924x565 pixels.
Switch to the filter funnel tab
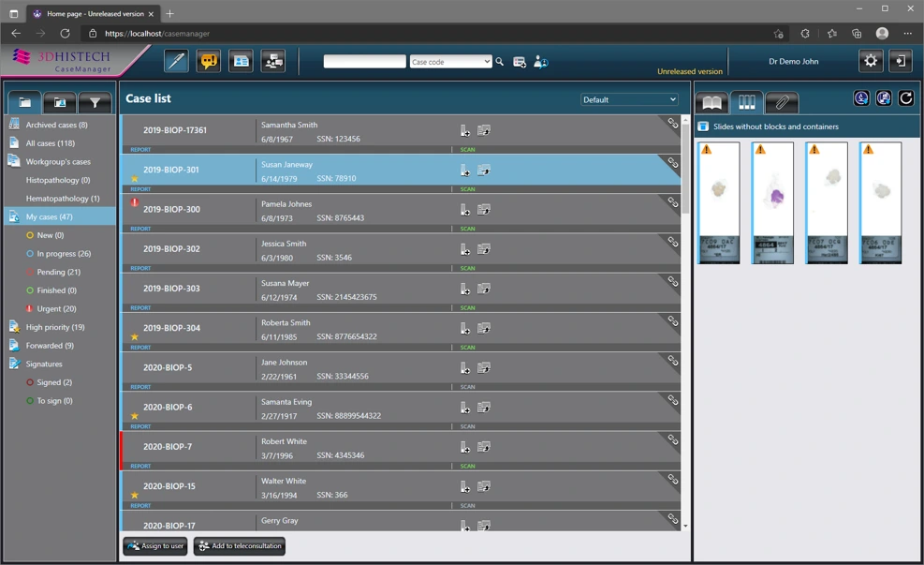point(95,103)
